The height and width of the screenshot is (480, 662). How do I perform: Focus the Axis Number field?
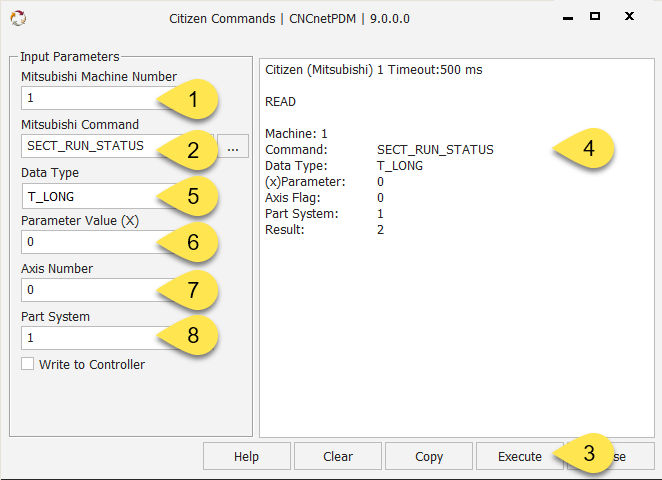tap(118, 290)
